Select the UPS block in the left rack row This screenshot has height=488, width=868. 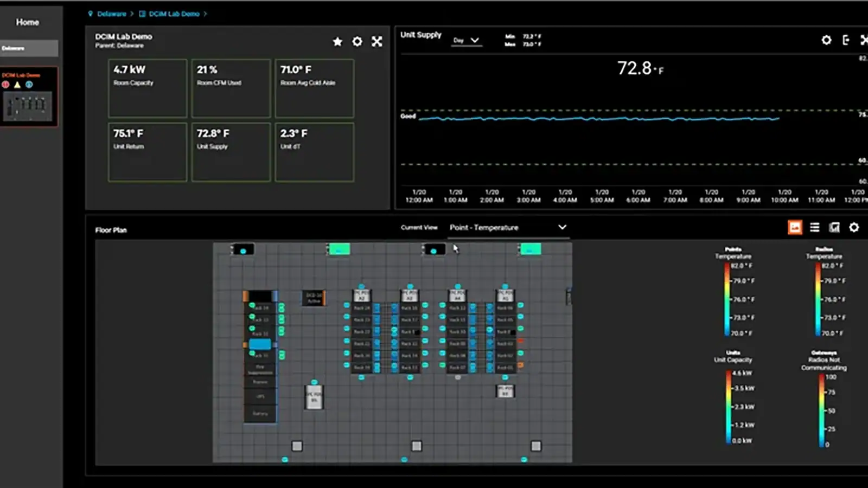pos(260,396)
